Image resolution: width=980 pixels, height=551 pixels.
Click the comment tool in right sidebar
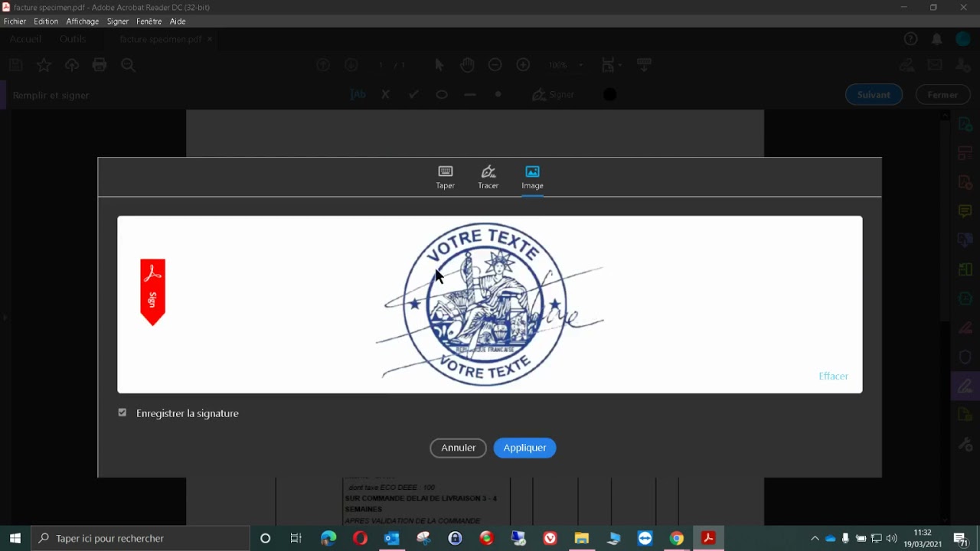(965, 211)
